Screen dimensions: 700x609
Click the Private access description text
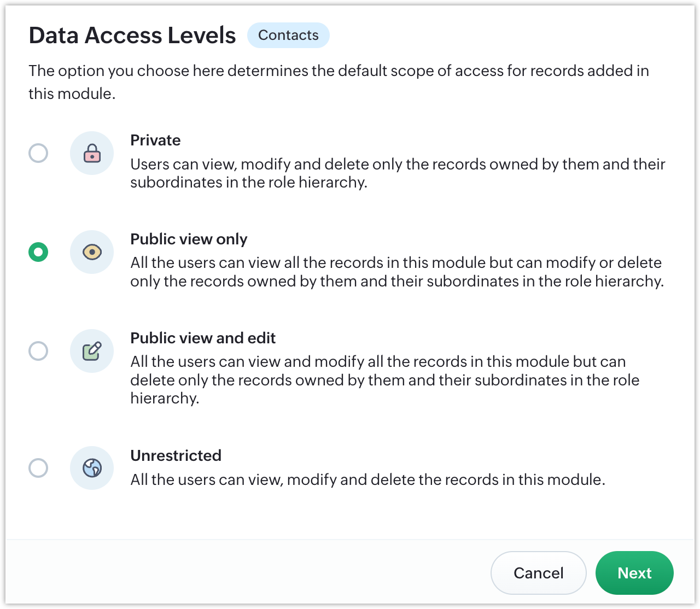398,173
